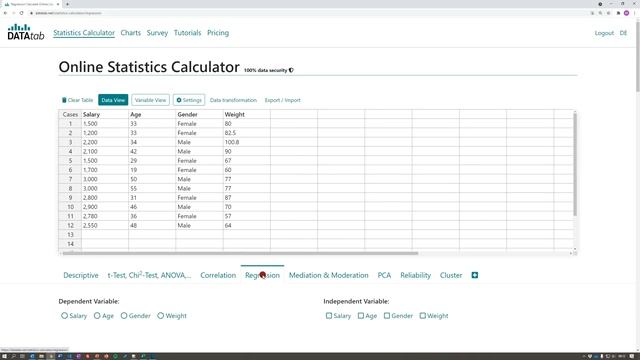The image size is (640, 360).
Task: Open the Pricing page
Action: [218, 33]
